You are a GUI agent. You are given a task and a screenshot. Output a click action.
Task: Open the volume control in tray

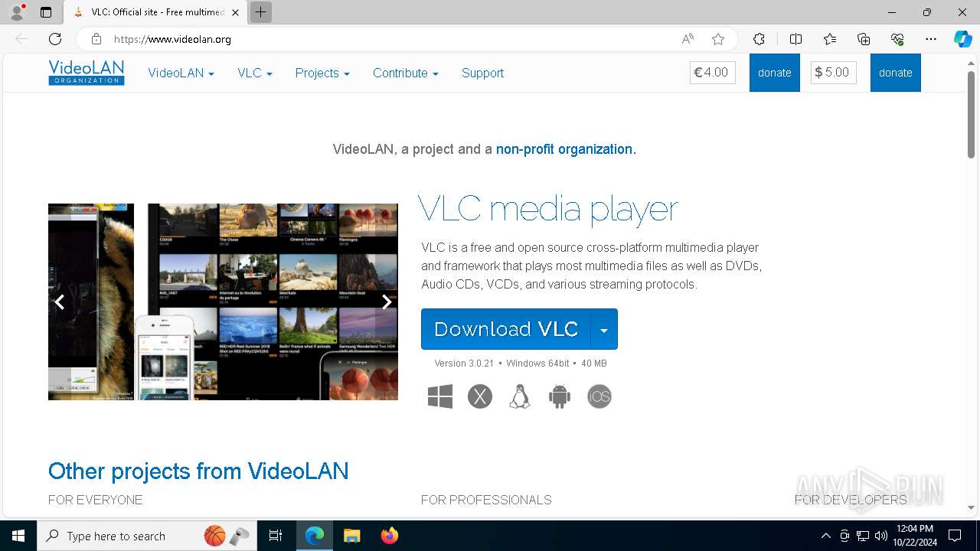[x=881, y=536]
